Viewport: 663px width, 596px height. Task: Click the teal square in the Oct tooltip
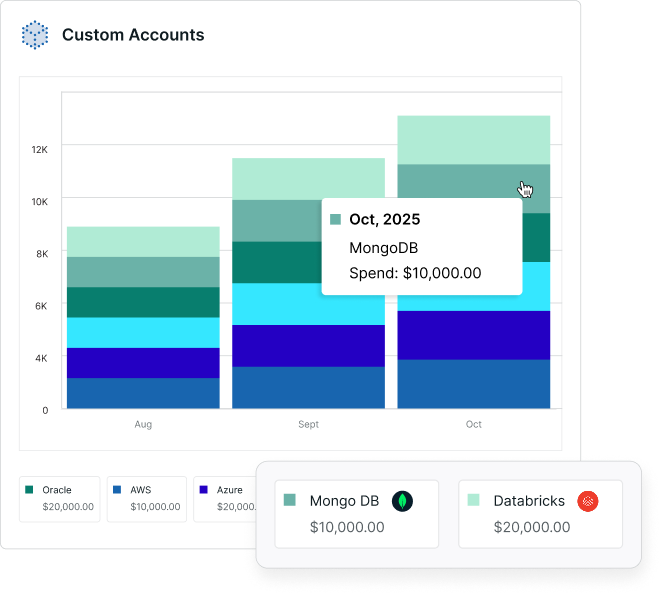click(x=336, y=220)
